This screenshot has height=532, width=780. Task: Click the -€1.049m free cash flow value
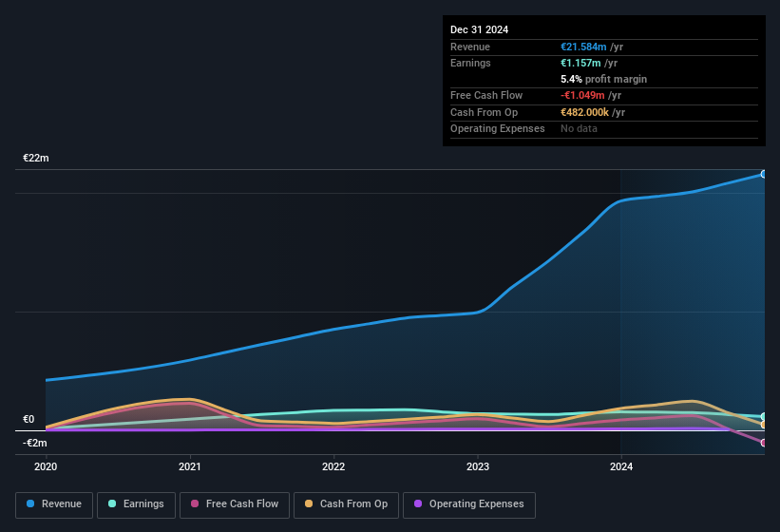582,95
